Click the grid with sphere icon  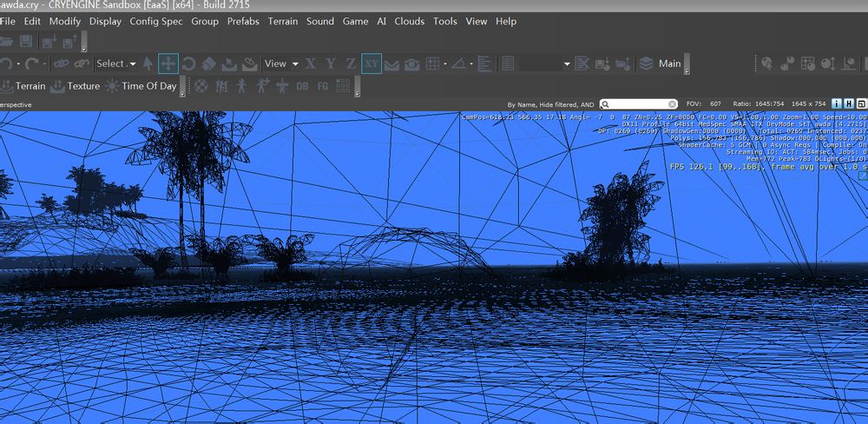(x=807, y=63)
